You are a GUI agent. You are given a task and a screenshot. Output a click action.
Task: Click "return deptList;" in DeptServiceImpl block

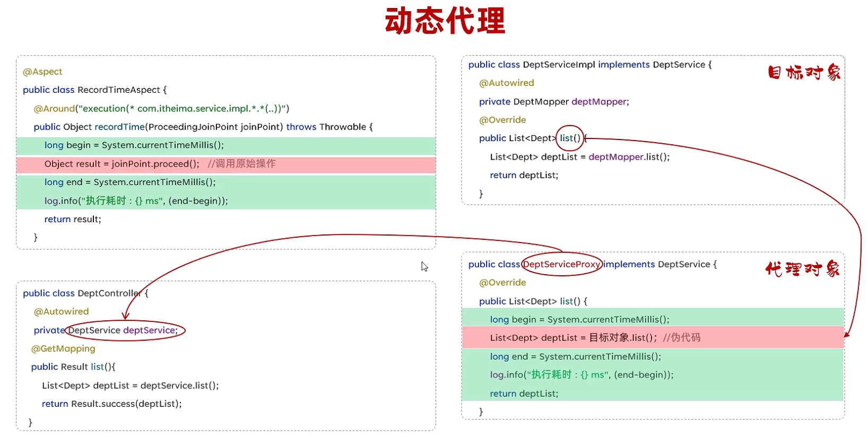[524, 175]
